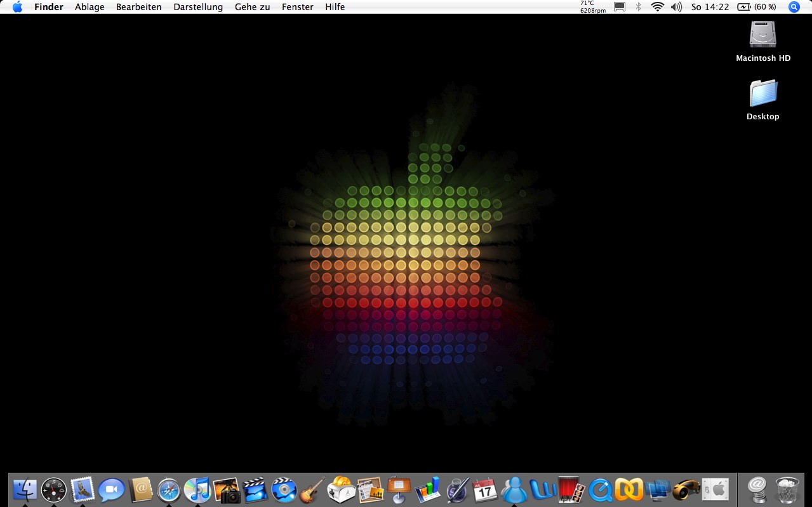Launch Keynote podium icon

click(x=399, y=490)
